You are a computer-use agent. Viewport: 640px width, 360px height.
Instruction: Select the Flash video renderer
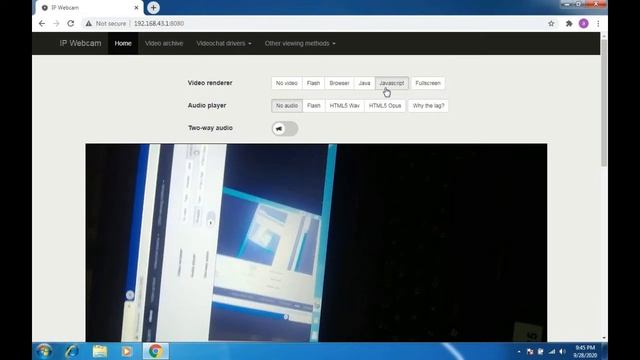313,83
